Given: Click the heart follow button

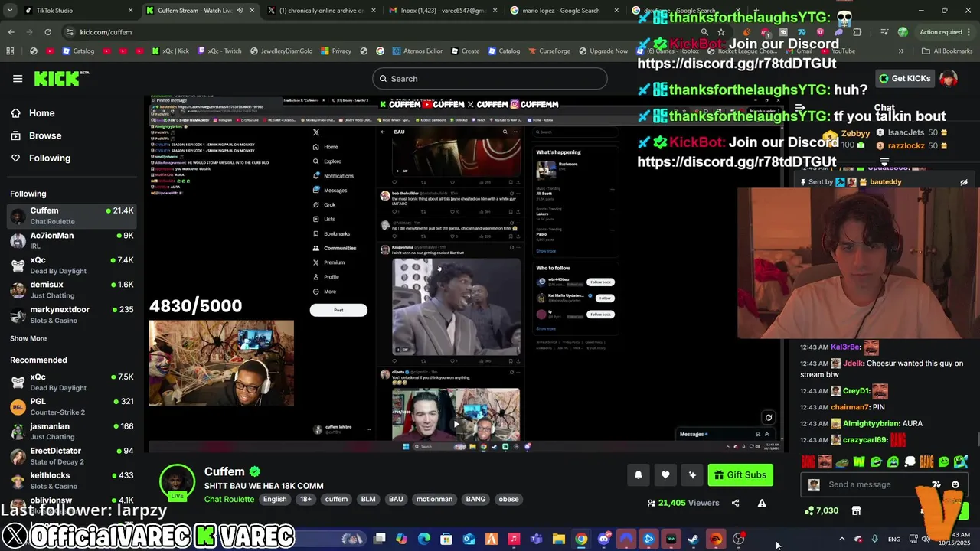Looking at the screenshot, I should click(665, 475).
